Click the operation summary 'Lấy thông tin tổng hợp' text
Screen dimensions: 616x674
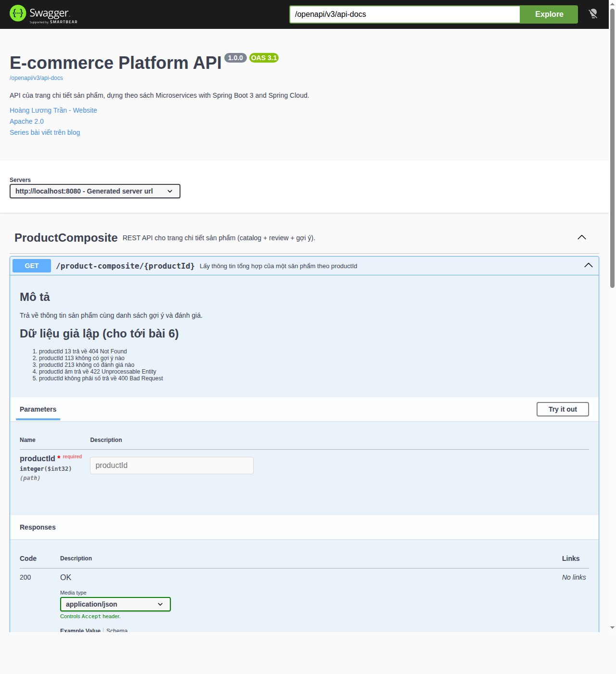[279, 266]
